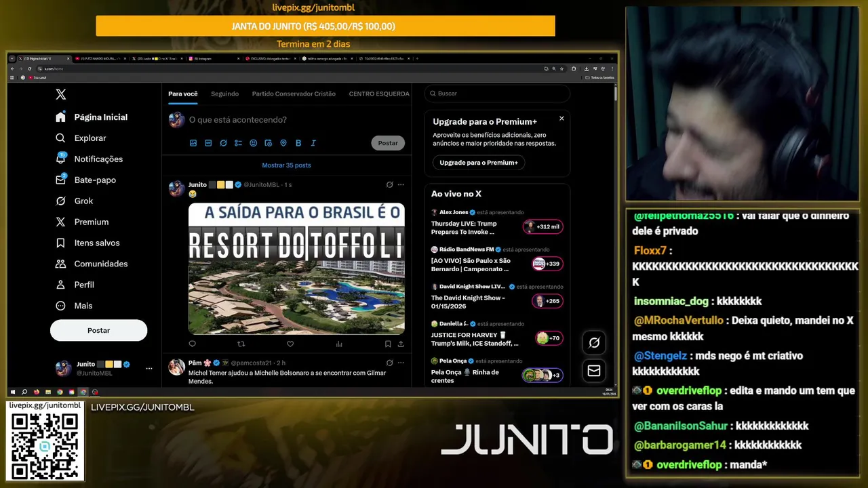Viewport: 868px width, 488px height.
Task: Click the sidebar Postar button
Action: (x=98, y=331)
